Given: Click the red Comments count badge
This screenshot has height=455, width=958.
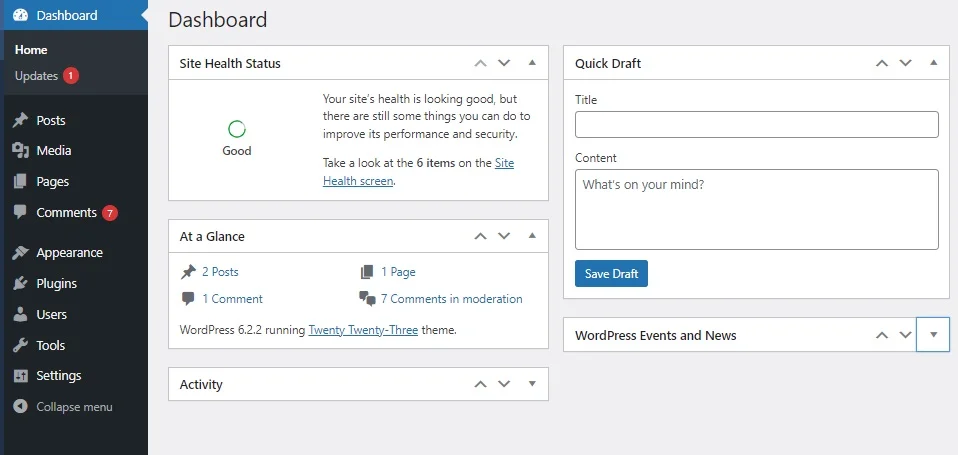Looking at the screenshot, I should pyautogui.click(x=109, y=213).
